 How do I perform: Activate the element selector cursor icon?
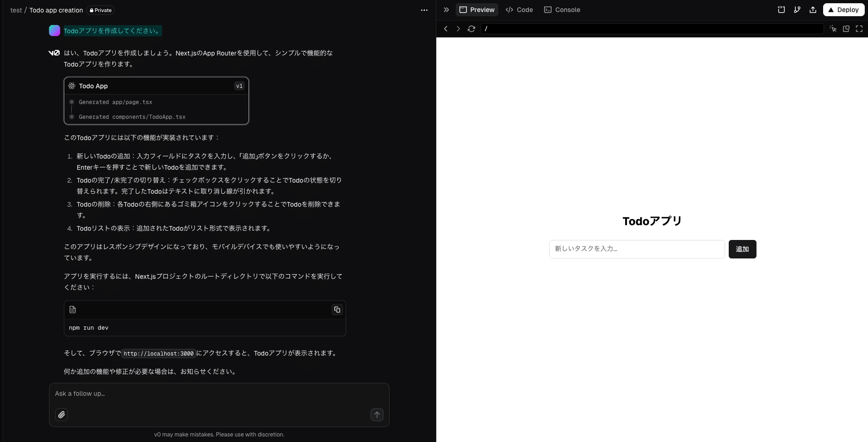833,29
